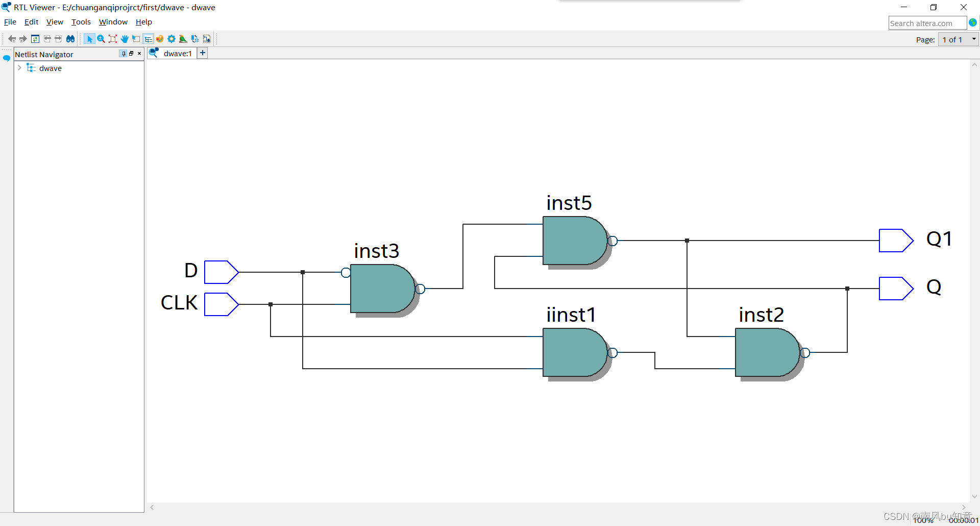The image size is (980, 526).
Task: Click the Fit in Window icon
Action: pyautogui.click(x=113, y=39)
